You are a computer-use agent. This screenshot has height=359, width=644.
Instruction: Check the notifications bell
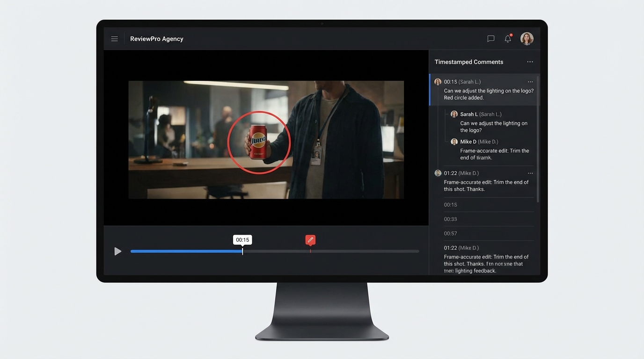pyautogui.click(x=508, y=39)
